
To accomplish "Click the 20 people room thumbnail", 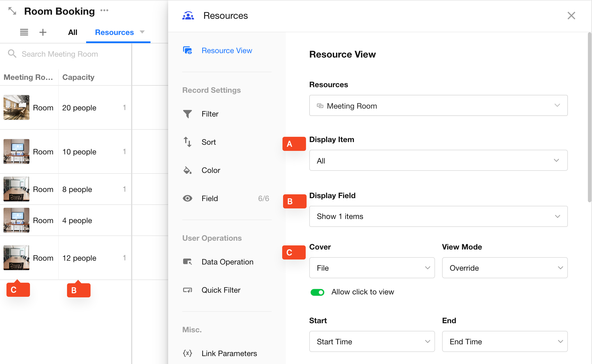I will click(16, 107).
